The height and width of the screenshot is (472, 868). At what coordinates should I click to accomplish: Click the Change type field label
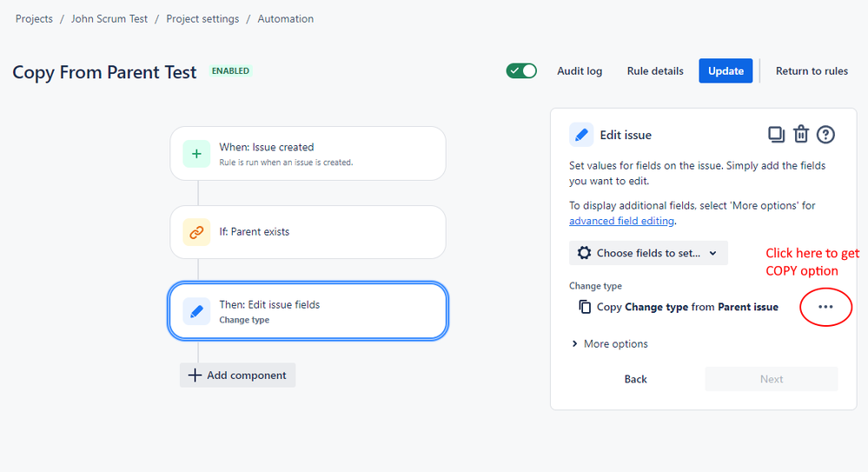coord(595,286)
